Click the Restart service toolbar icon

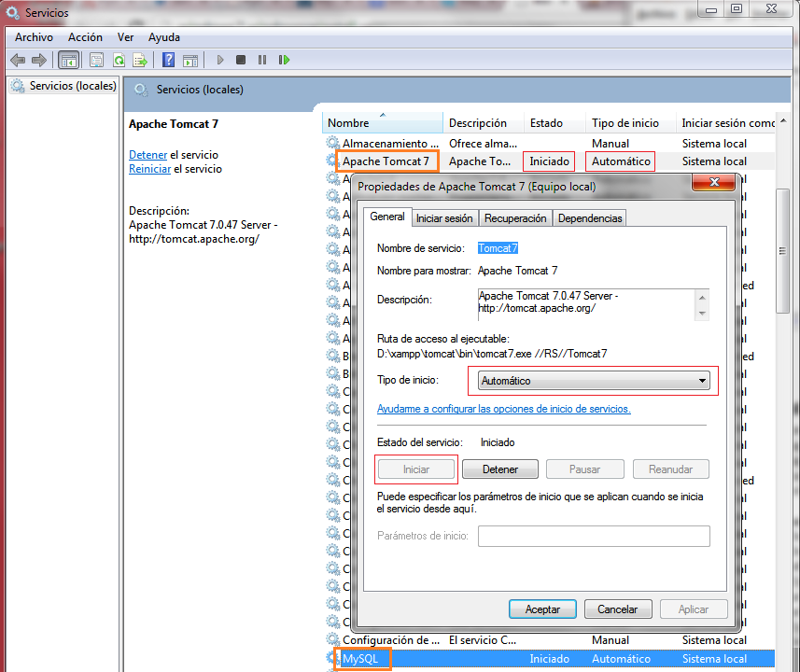[x=284, y=61]
